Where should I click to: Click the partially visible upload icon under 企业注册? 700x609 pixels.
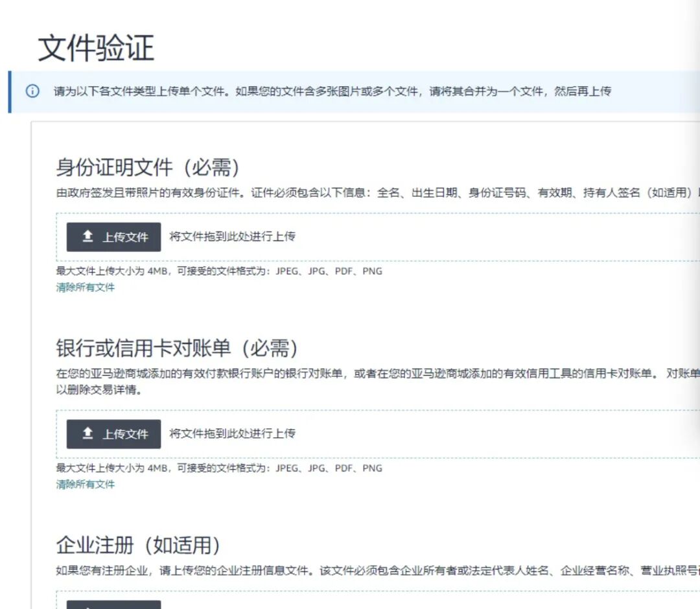pyautogui.click(x=88, y=606)
